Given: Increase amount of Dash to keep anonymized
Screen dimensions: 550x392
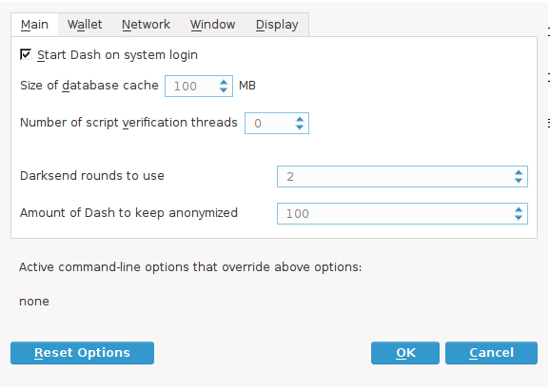Looking at the screenshot, I should point(519,210).
